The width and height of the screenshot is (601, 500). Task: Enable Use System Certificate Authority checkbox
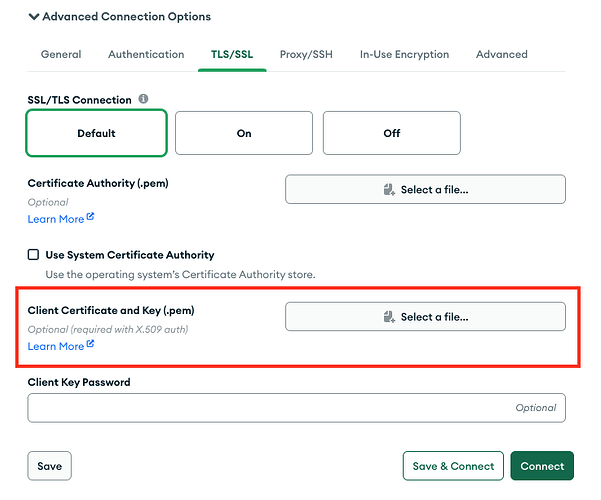pyautogui.click(x=33, y=255)
